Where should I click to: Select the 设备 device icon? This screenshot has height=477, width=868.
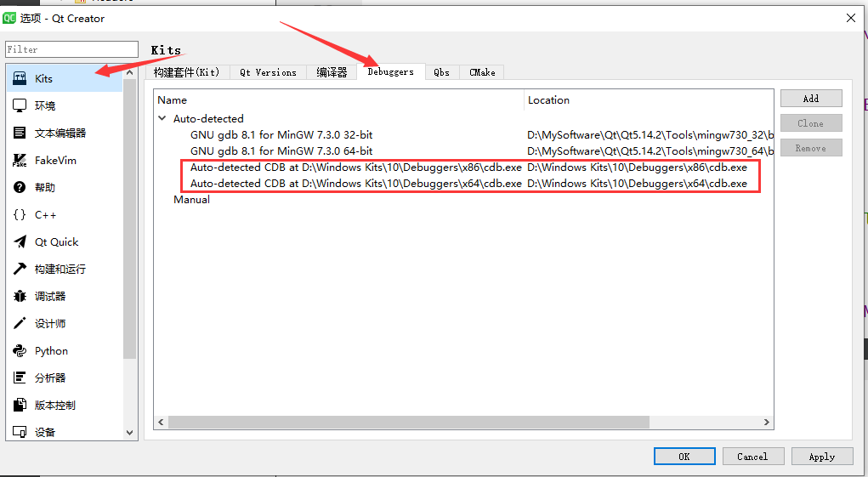tap(20, 432)
